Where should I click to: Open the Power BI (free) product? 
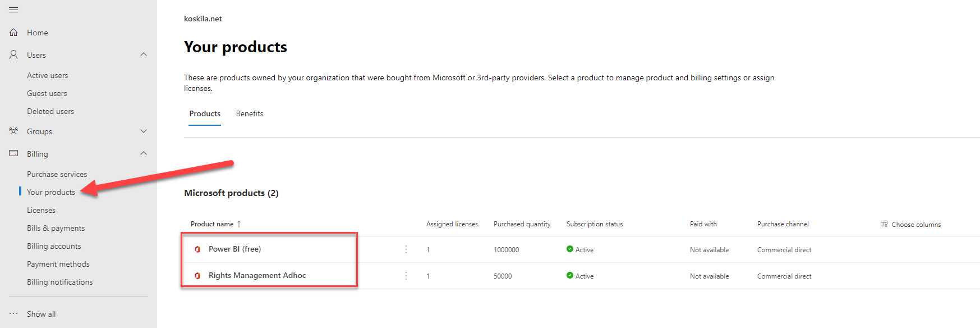coord(234,249)
